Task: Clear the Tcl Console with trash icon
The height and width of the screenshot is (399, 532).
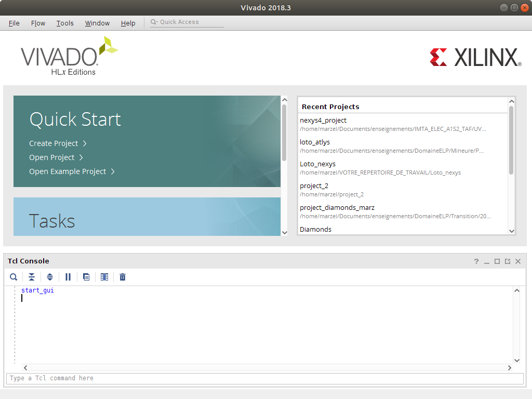Action: coord(123,277)
